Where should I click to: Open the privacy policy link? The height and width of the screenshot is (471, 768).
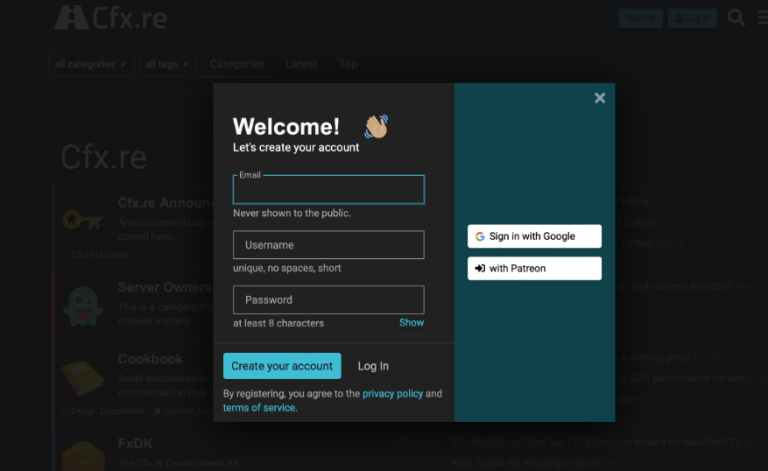click(x=392, y=394)
